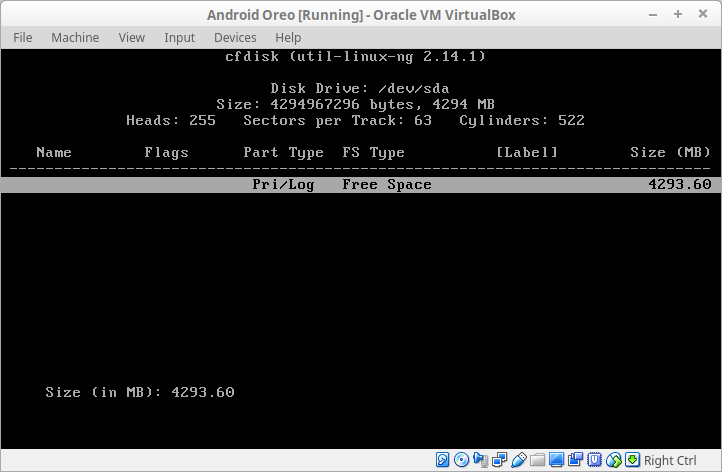Click the Cylinders: 522 text
Image resolution: width=722 pixels, height=472 pixels.
coord(522,121)
